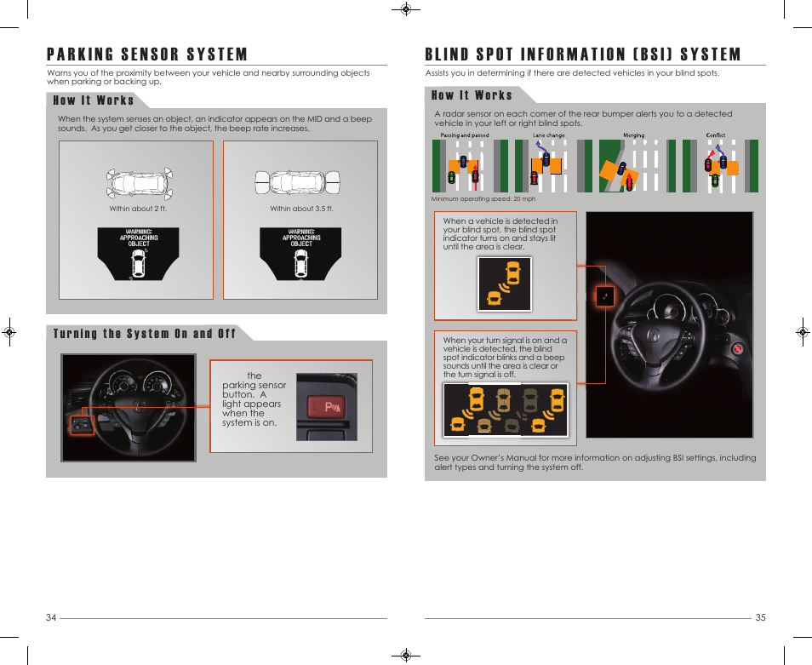Click the 'Within about 2 ft.' caption
This screenshot has height=665, width=812.
(138, 209)
